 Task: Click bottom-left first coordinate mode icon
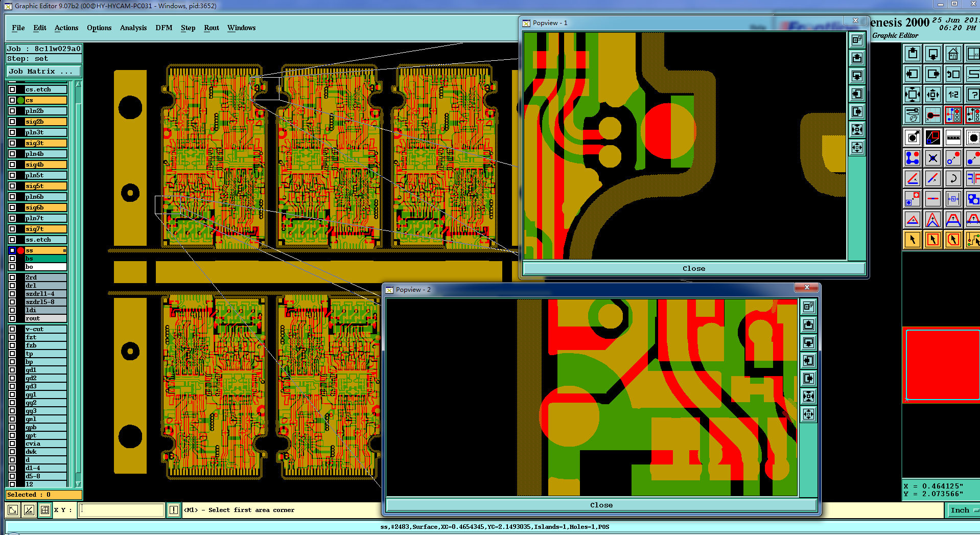tap(13, 510)
